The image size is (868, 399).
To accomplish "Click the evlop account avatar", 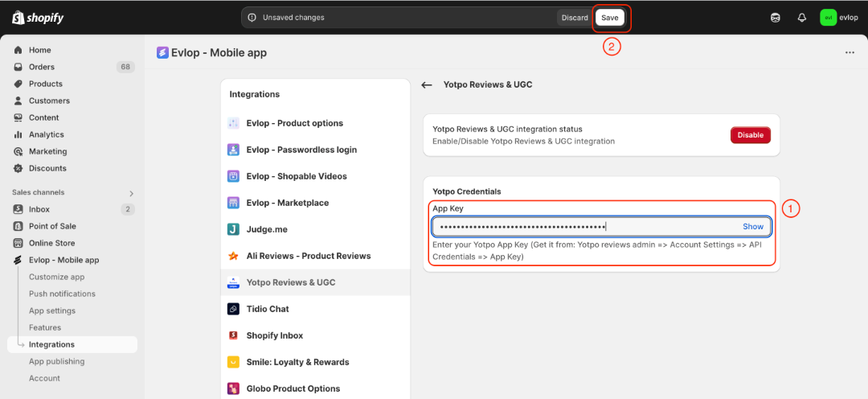I will click(x=828, y=18).
